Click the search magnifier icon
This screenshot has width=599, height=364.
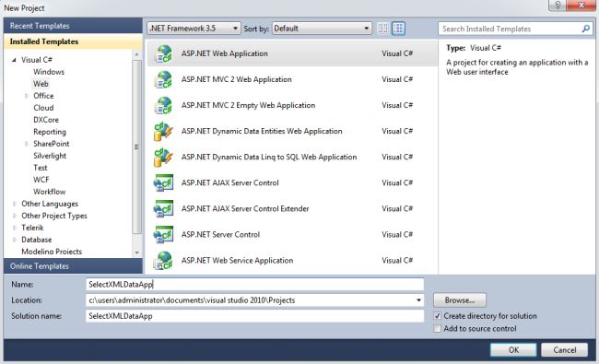pos(585,29)
